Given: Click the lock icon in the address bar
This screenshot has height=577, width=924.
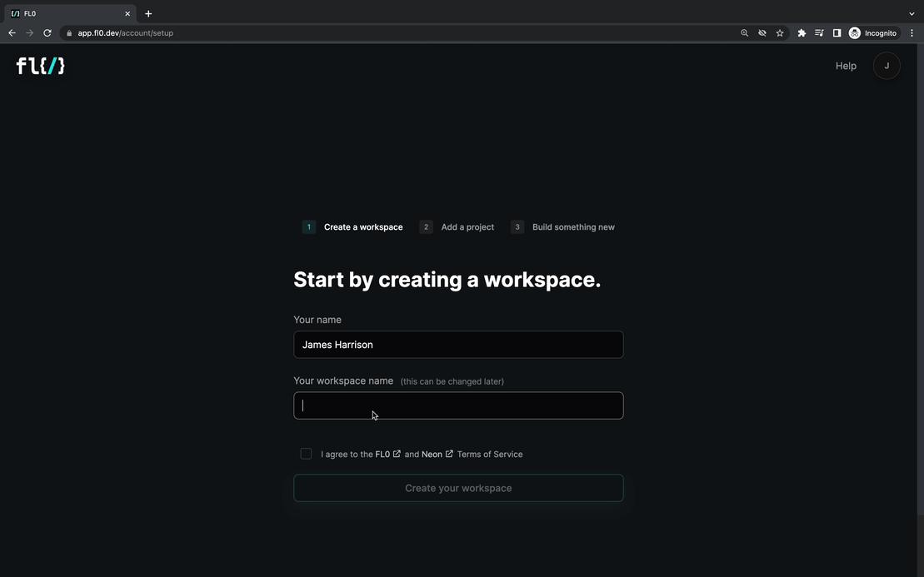Looking at the screenshot, I should pyautogui.click(x=69, y=33).
